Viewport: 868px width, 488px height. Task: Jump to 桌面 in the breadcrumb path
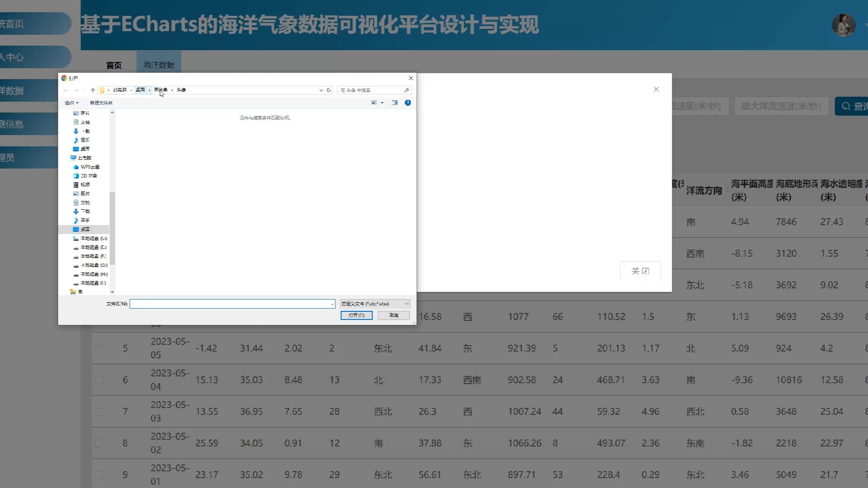pos(140,90)
